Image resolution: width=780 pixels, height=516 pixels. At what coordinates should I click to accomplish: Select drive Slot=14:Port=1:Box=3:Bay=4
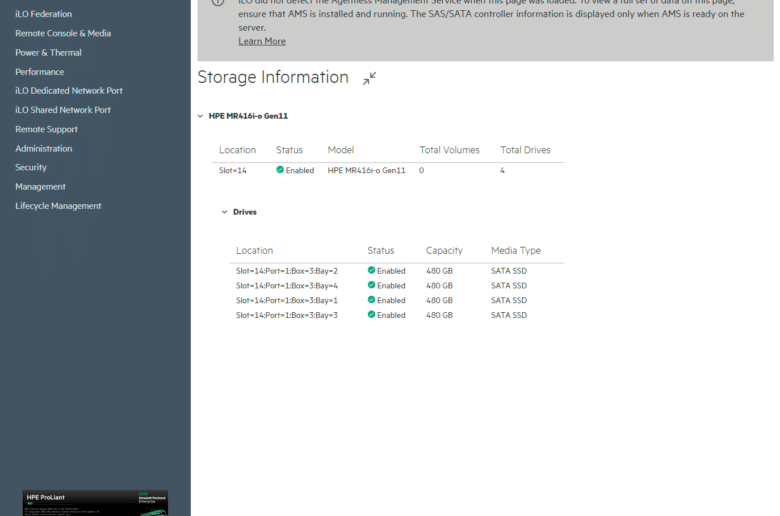287,286
